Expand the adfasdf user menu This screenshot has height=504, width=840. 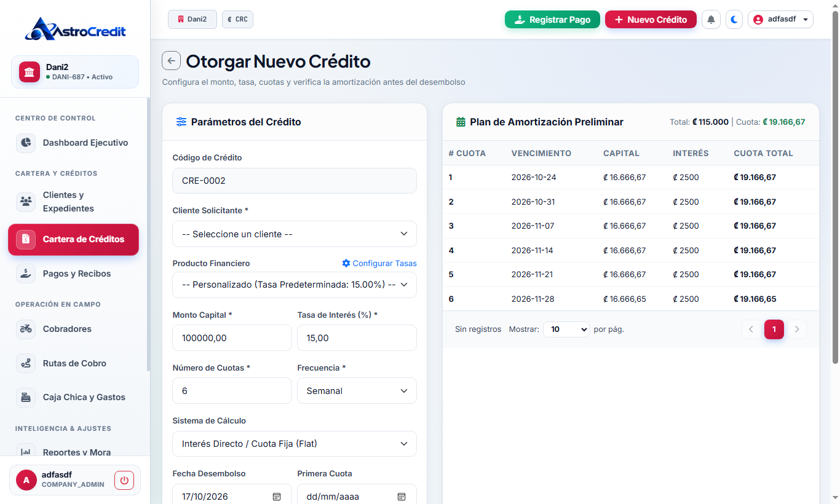780,20
